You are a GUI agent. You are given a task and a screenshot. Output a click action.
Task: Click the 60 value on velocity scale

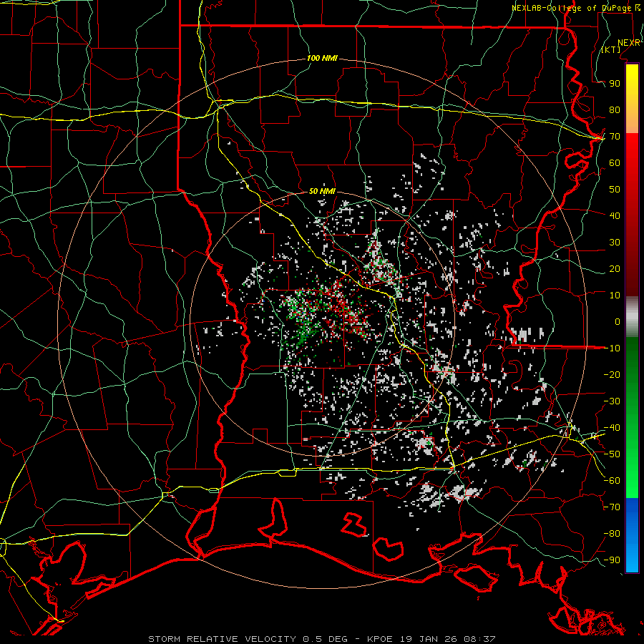(615, 163)
